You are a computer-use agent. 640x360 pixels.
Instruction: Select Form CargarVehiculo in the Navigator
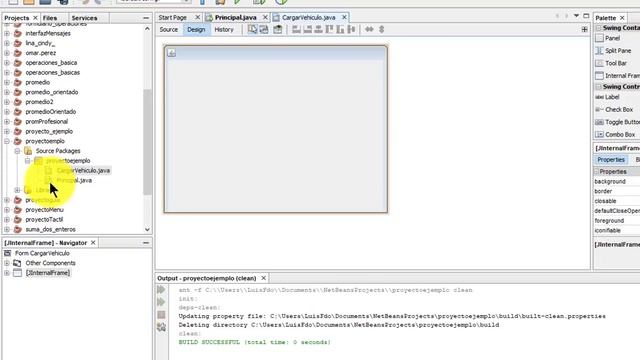pos(42,253)
